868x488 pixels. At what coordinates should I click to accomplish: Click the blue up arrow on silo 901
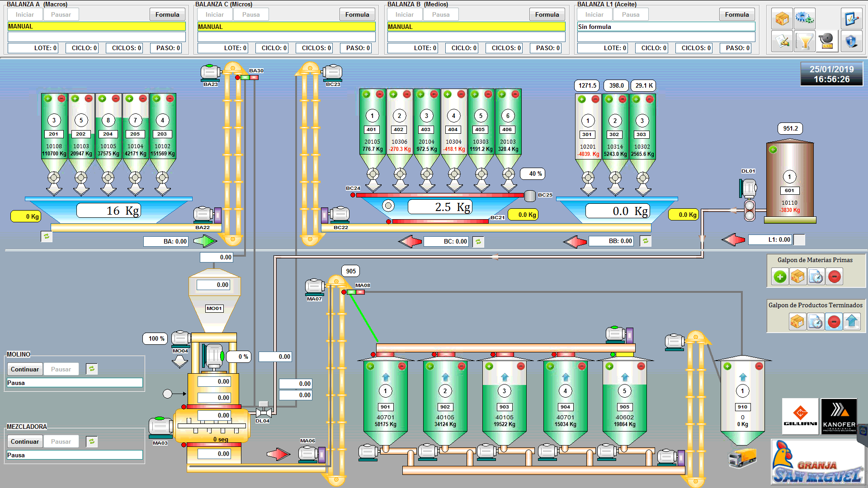point(386,377)
